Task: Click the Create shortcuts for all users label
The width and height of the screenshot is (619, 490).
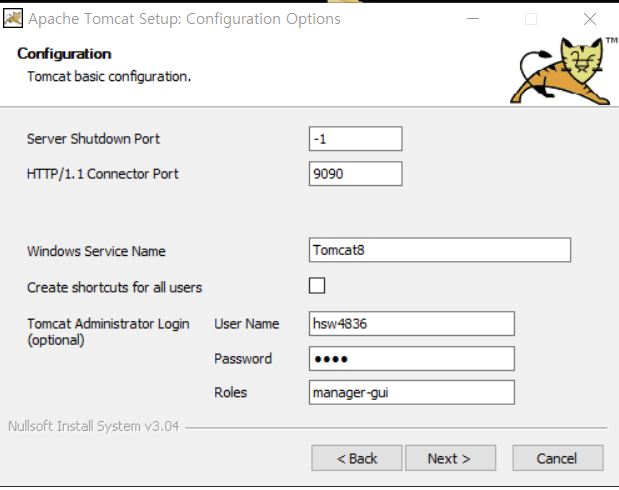Action: pos(114,287)
